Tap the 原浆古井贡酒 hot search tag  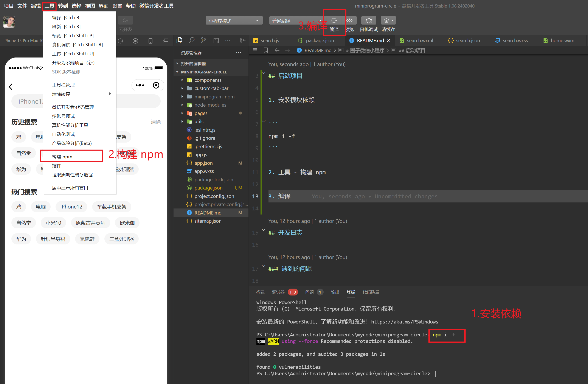pos(90,223)
